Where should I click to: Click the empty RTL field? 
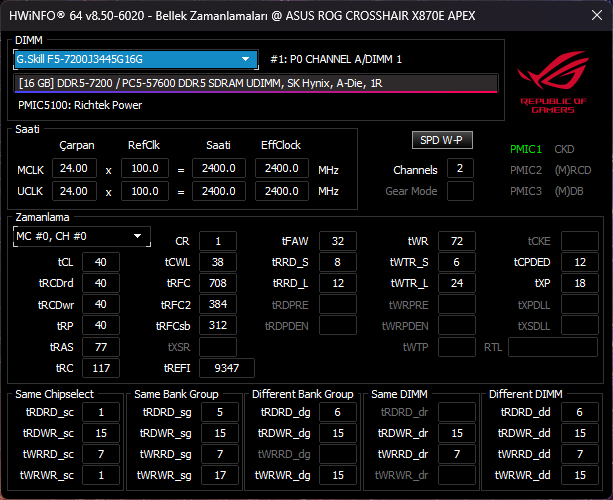[x=553, y=347]
